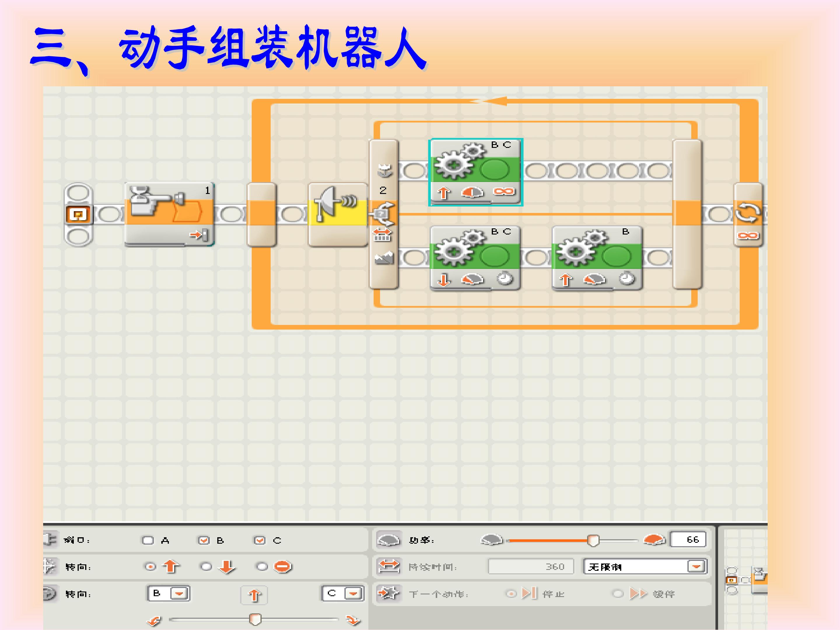Click the program map thumbnail

click(746, 580)
